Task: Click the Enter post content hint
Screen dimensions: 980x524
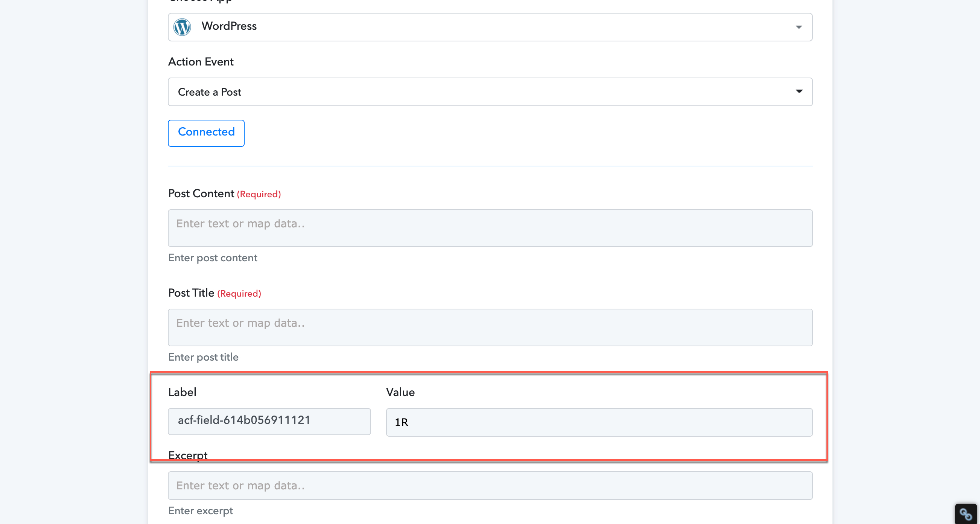Action: [x=213, y=258]
